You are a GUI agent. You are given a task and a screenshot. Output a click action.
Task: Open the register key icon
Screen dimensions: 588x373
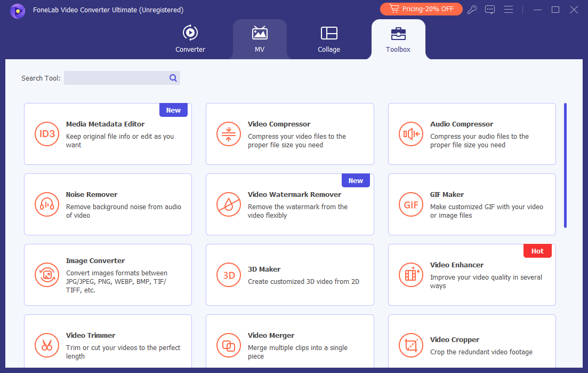(472, 10)
